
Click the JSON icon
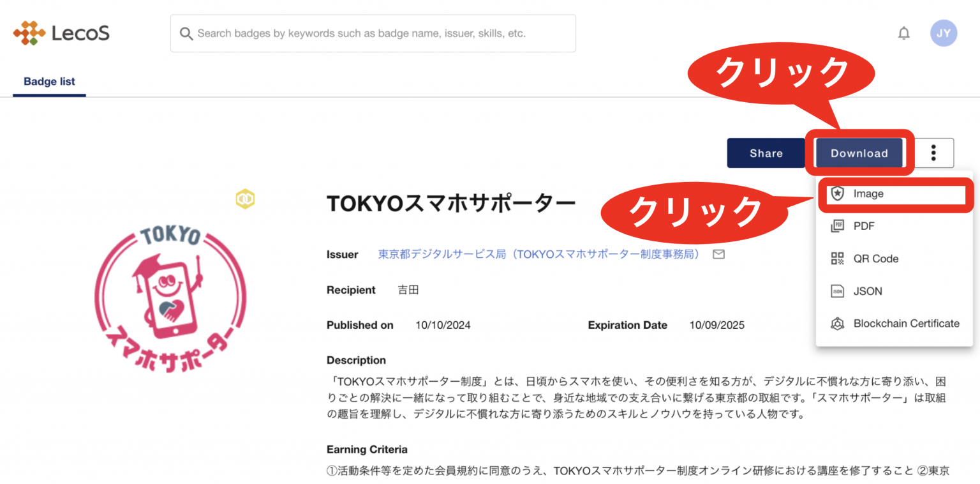(836, 291)
